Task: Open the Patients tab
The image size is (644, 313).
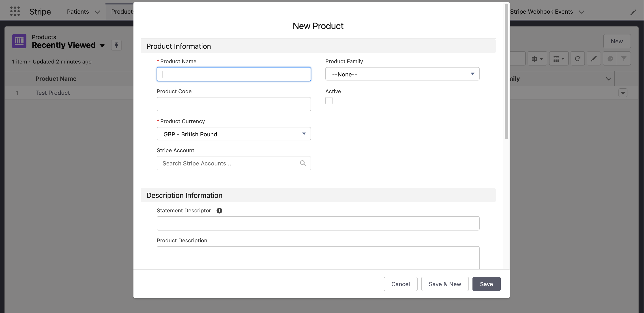Action: 78,12
